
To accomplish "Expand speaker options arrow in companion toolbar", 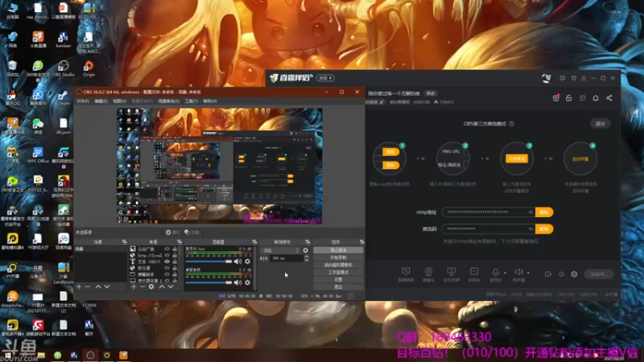I will (x=528, y=273).
